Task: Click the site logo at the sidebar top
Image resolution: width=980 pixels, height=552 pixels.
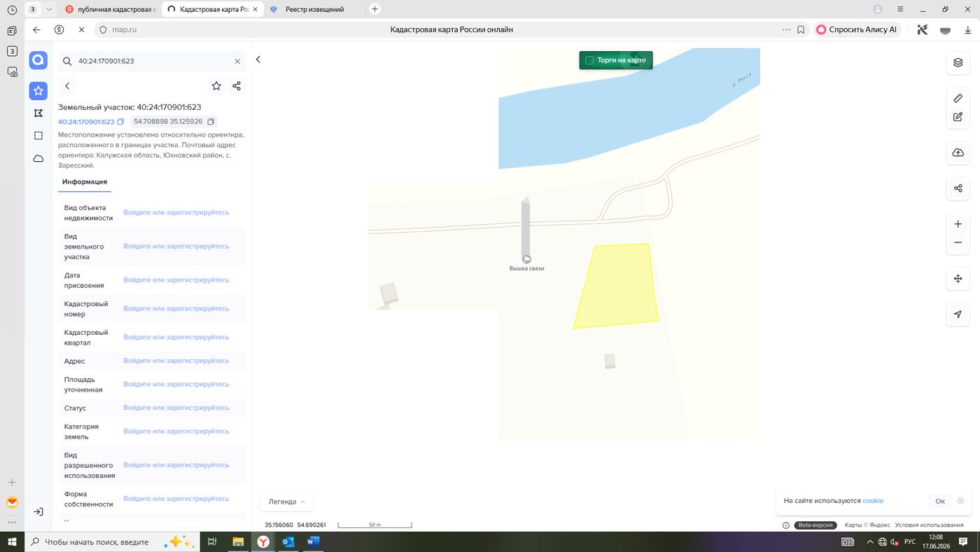Action: pos(38,60)
